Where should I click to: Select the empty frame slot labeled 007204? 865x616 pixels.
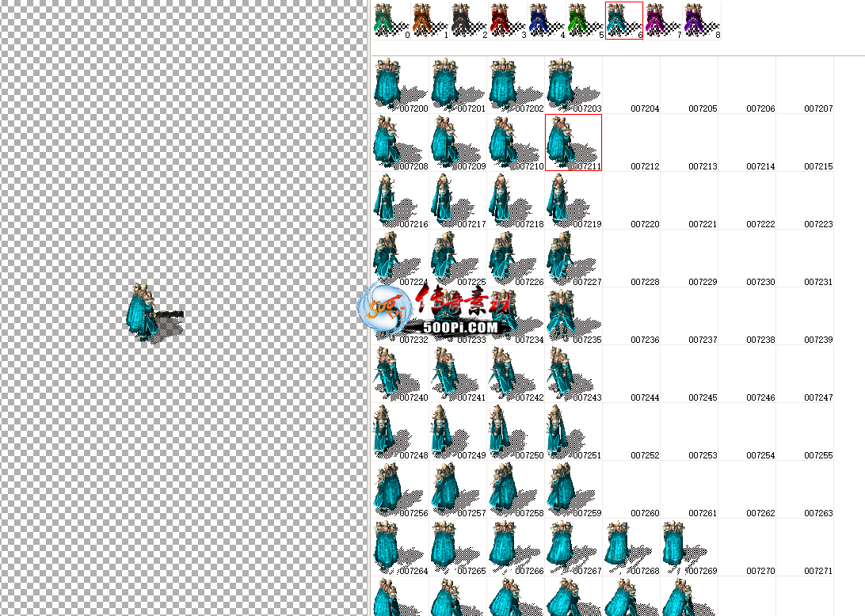[631, 86]
